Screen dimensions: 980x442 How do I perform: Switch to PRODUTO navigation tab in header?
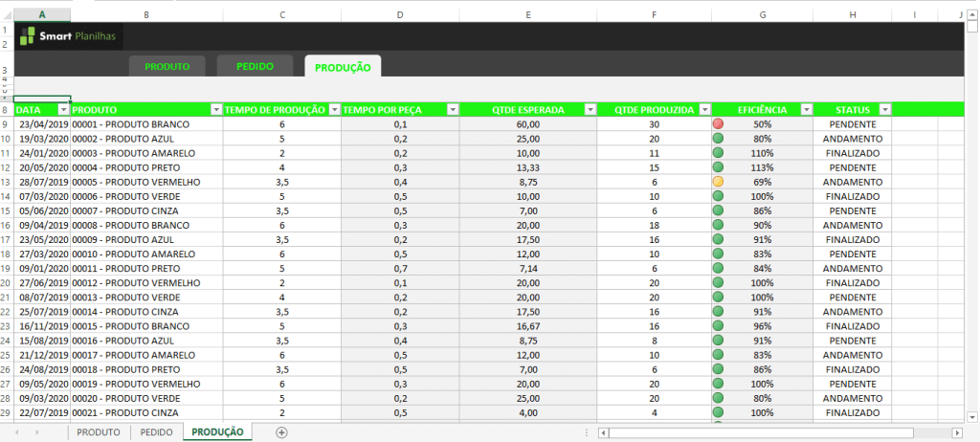click(167, 66)
